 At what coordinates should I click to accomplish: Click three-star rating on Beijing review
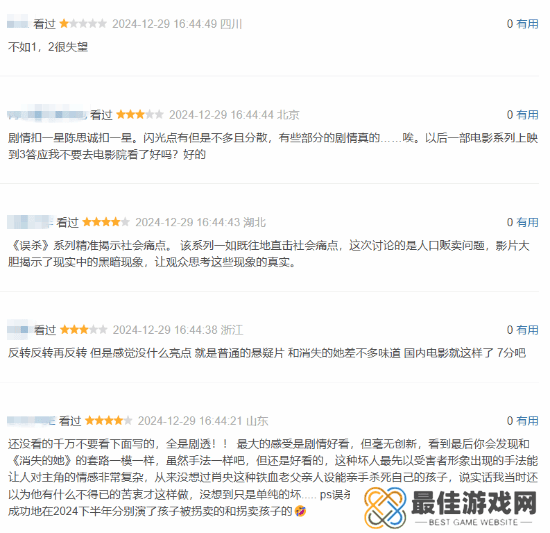(140, 114)
